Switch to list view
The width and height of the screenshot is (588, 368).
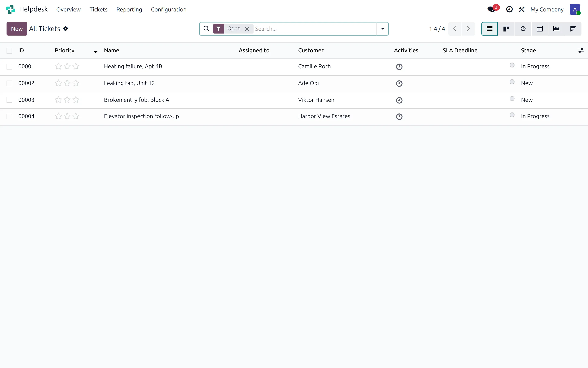coord(490,29)
